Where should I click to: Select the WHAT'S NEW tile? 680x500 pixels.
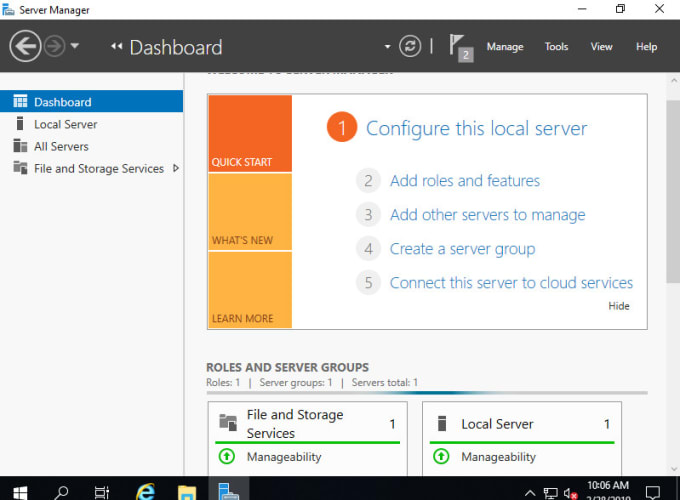(250, 212)
